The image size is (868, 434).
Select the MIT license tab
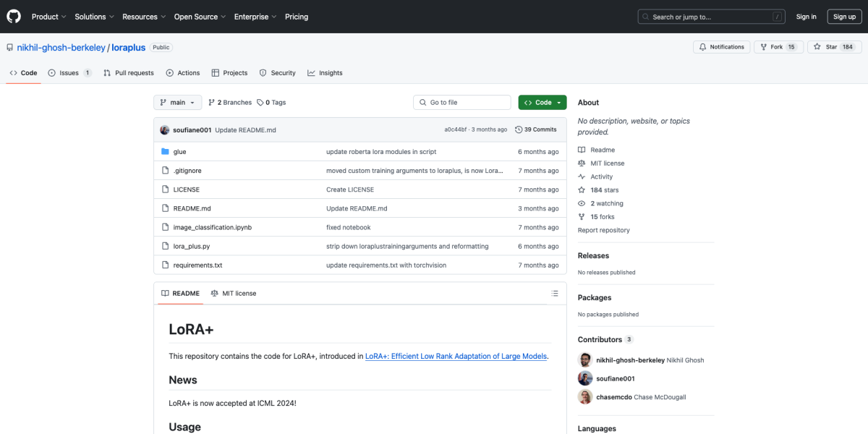[234, 294]
